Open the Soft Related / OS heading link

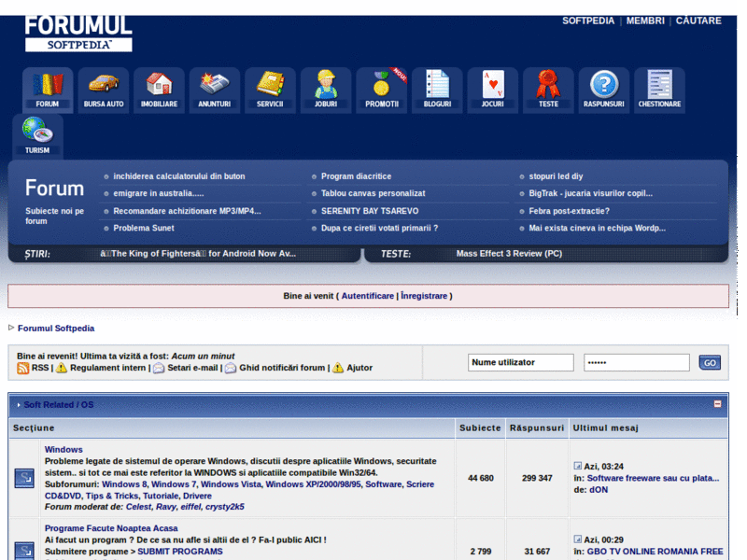pyautogui.click(x=59, y=405)
